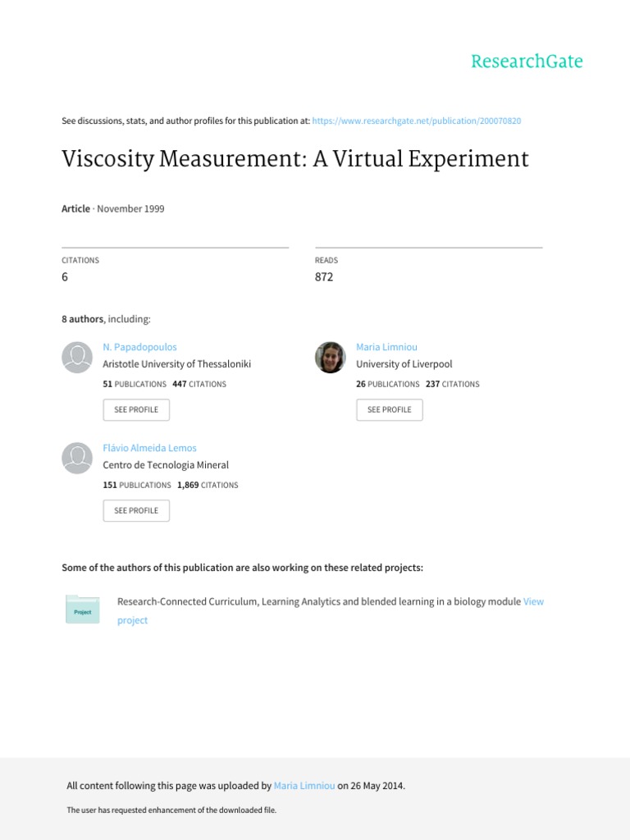Click the 6 citations count
This screenshot has height=840, width=630.
pos(65,277)
